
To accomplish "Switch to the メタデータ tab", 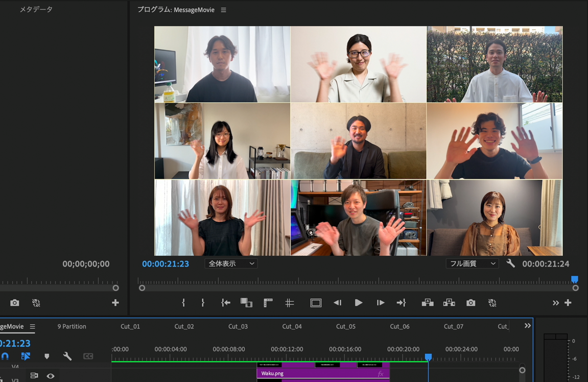I will (x=36, y=9).
